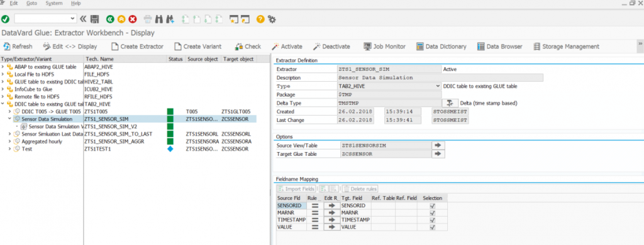Screen dimensions: 644x245
Task: Click the Deactivate button
Action: click(331, 46)
